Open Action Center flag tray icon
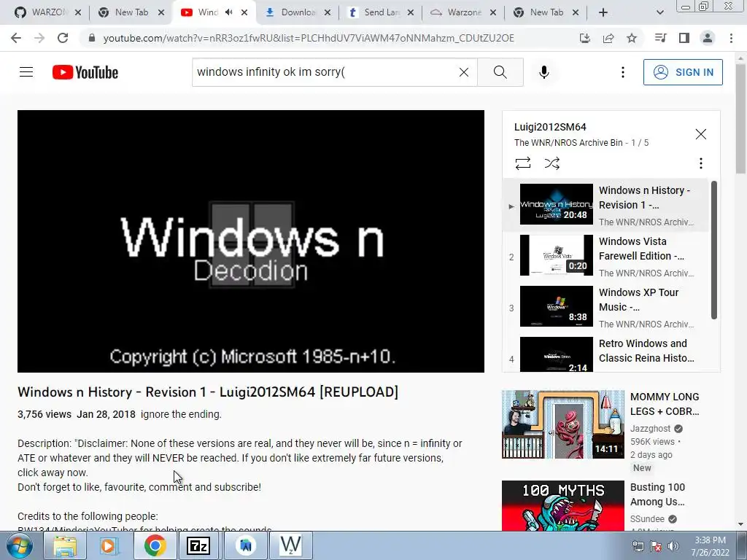The height and width of the screenshot is (560, 747). 656,546
